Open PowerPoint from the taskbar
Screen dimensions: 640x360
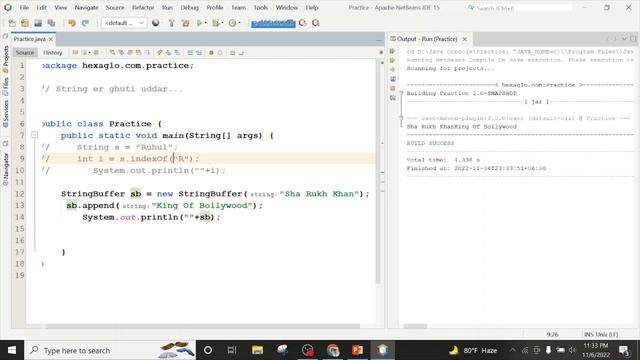tap(358, 350)
